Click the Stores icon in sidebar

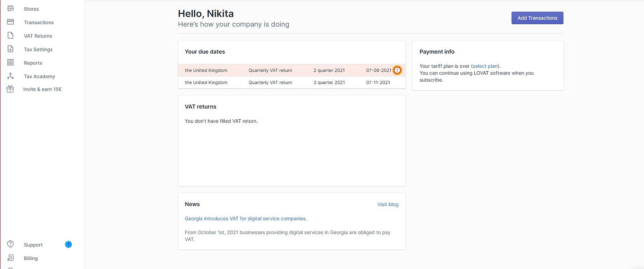(10, 9)
